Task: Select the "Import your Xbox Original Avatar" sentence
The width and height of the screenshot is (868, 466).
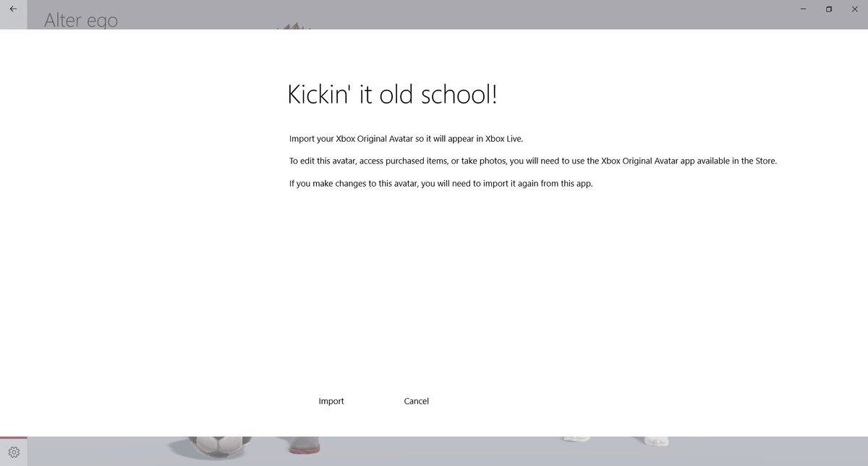Action: tap(405, 138)
